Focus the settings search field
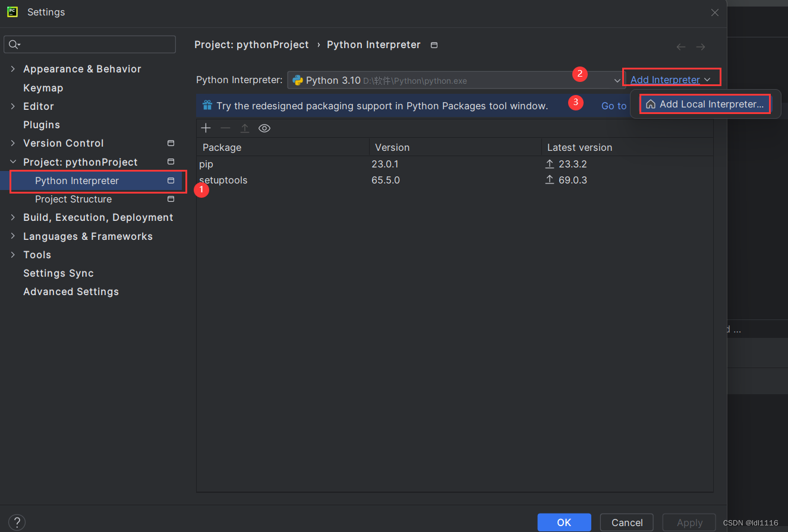The image size is (788, 532). [x=90, y=45]
